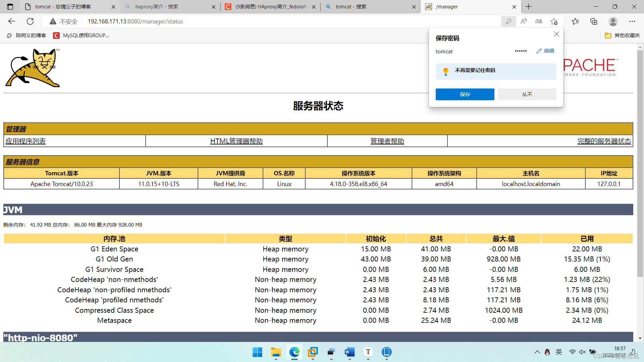Click the QQ penguin tray icon
The height and width of the screenshot is (362, 644).
547,352
